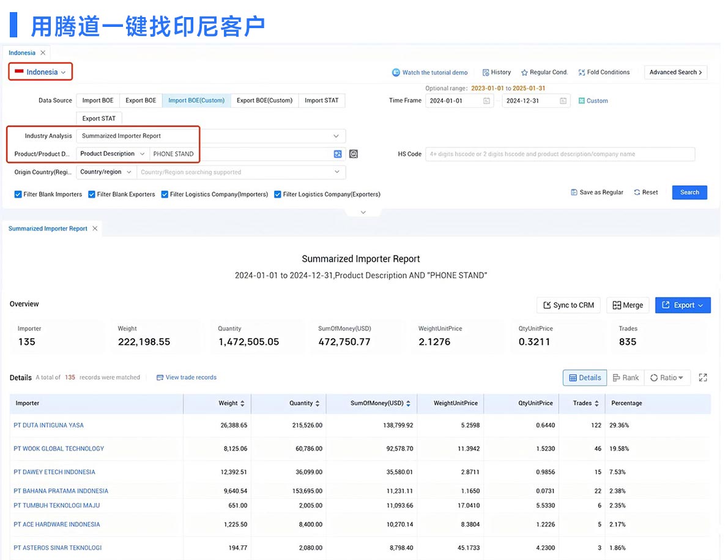Click the fullscreen expand icon

pyautogui.click(x=703, y=378)
